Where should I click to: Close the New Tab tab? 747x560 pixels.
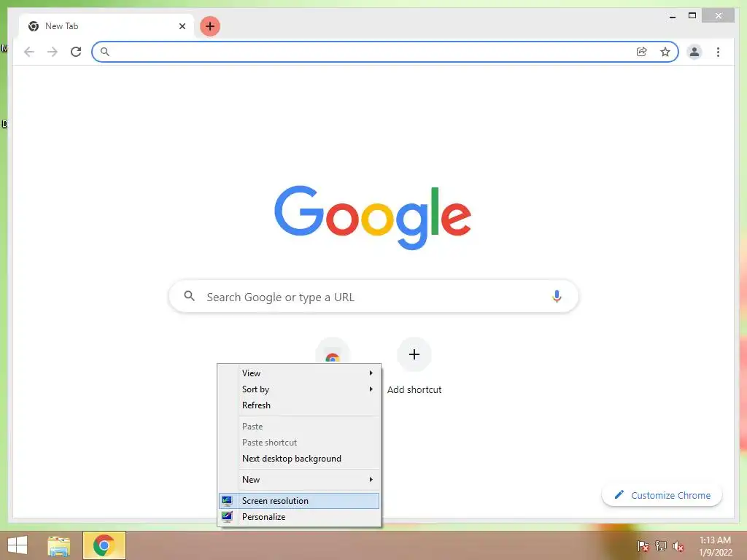click(x=182, y=26)
